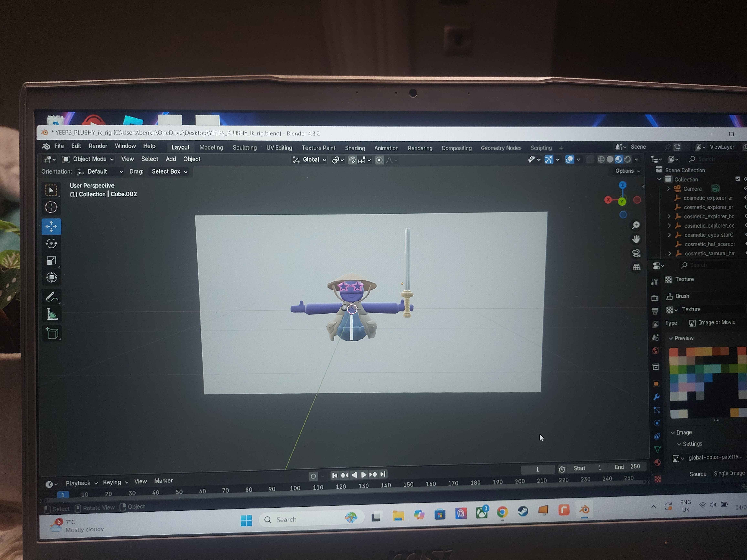Open the timeline Keying menu
747x560 pixels.
click(116, 482)
